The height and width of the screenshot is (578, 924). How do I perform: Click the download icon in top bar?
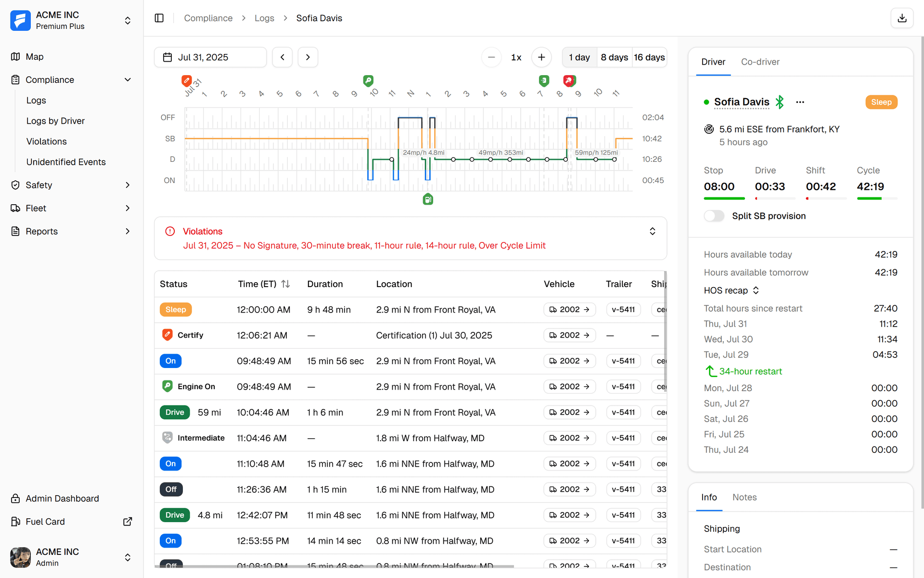tap(902, 18)
